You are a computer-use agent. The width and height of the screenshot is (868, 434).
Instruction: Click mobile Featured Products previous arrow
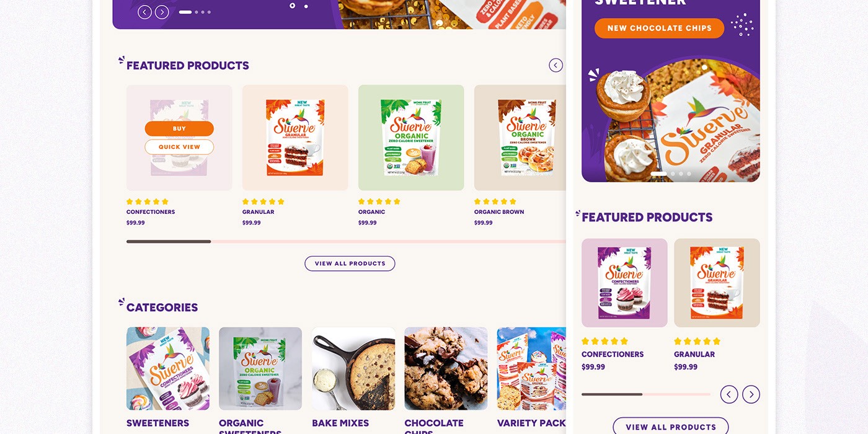(x=729, y=394)
